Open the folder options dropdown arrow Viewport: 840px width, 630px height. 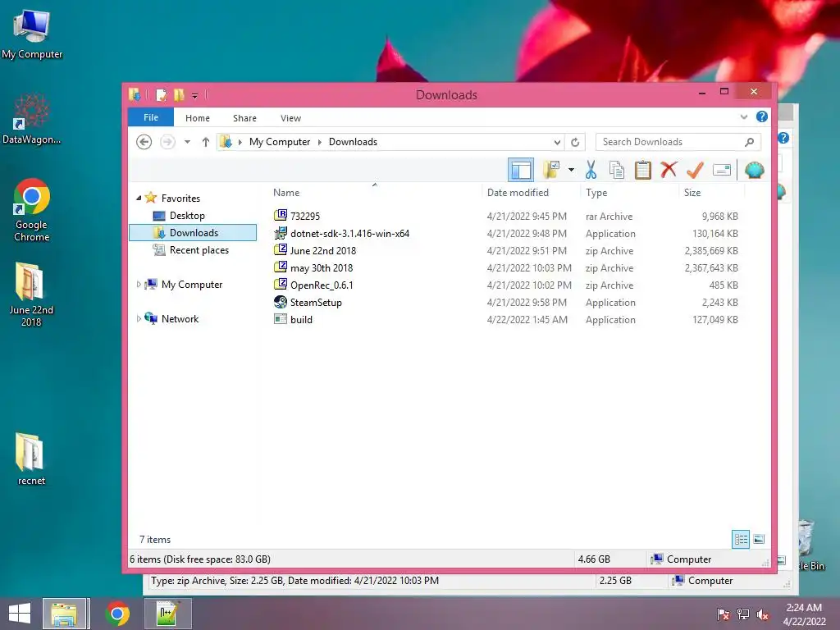click(571, 171)
